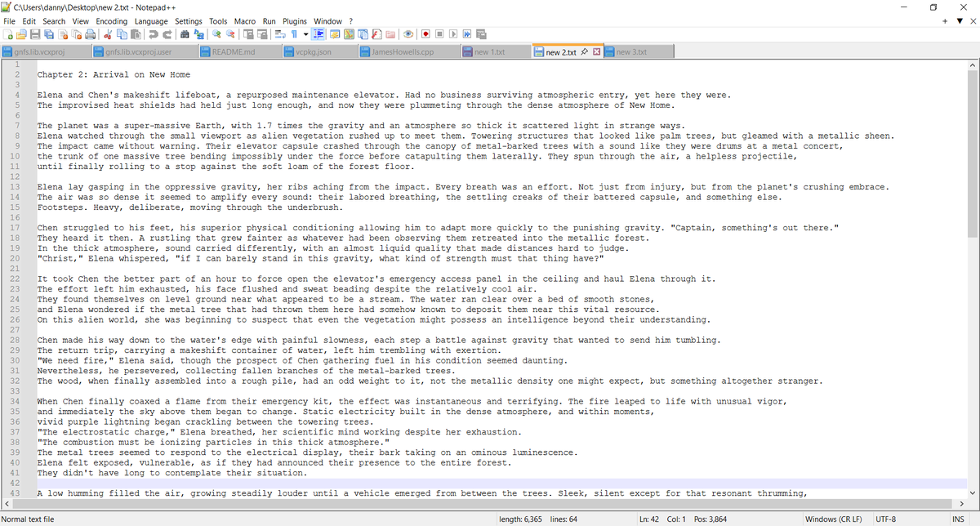The width and height of the screenshot is (980, 526).
Task: Pin the new 2.txt tab
Action: [585, 52]
